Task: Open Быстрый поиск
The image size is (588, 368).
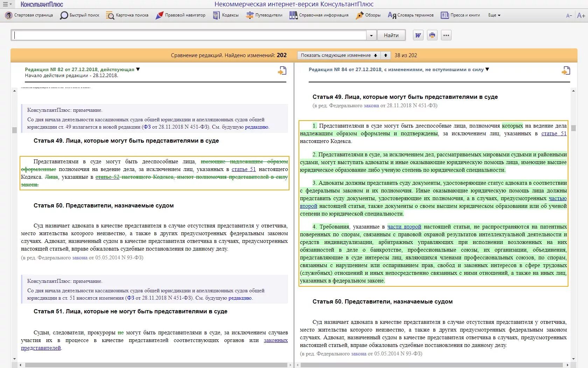Action: (x=80, y=15)
